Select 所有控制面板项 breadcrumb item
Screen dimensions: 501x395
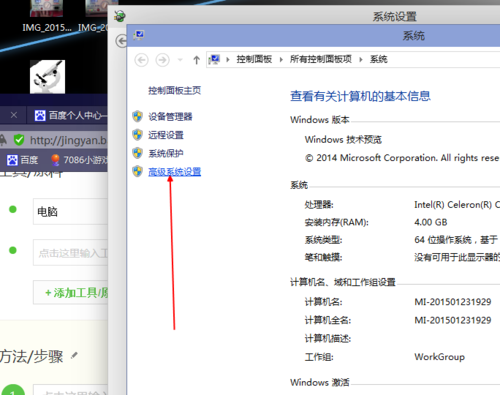coord(321,59)
